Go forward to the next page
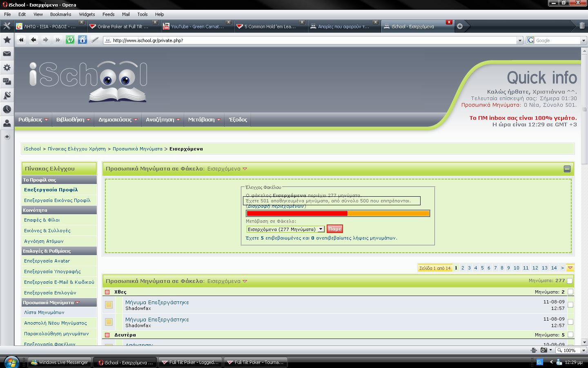588x368 pixels. [x=46, y=40]
